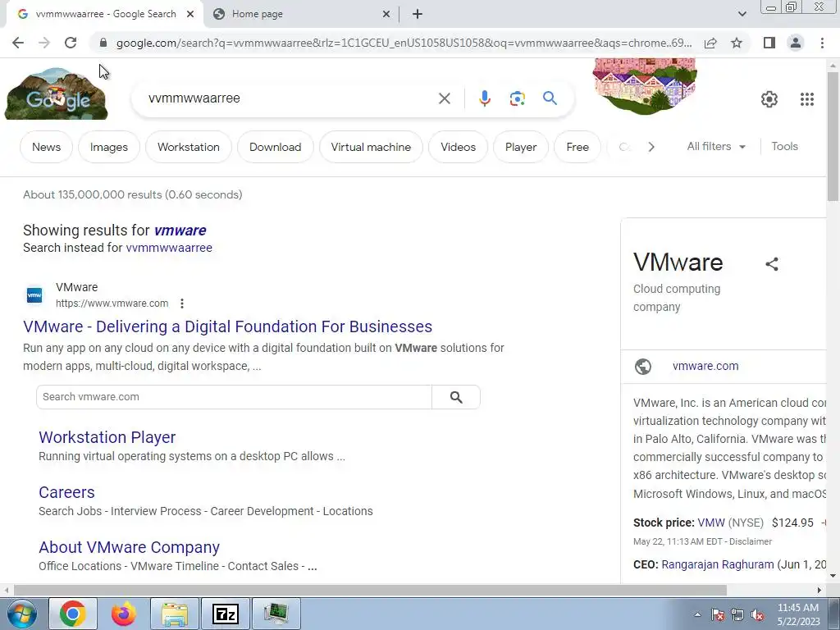This screenshot has width=840, height=630.
Task: Click the Search vmware.com input field
Action: (234, 397)
